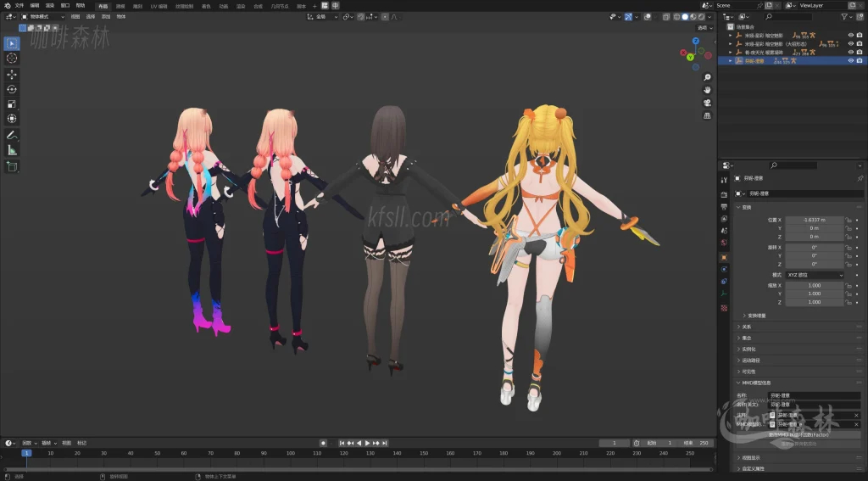Switch to the UV editing workspace tab
This screenshot has height=481, width=868.
pos(159,6)
